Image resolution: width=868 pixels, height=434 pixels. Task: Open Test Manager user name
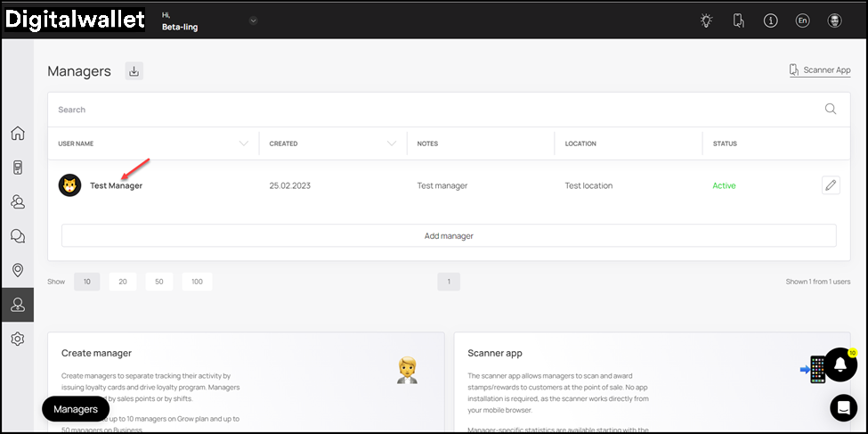117,185
